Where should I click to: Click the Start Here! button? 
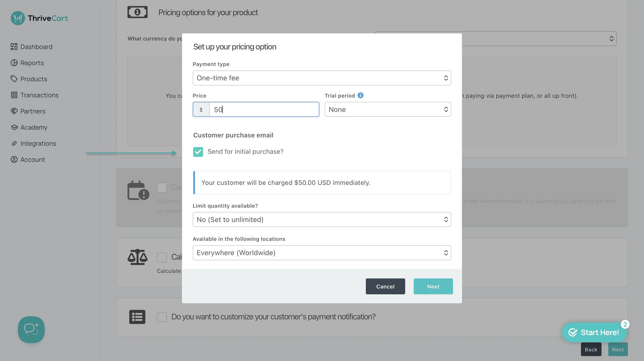594,332
